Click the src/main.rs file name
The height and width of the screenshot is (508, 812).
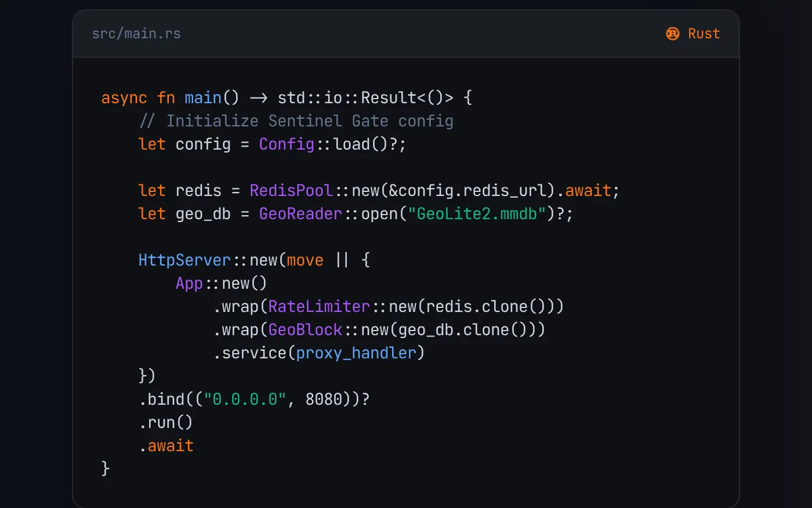click(136, 34)
